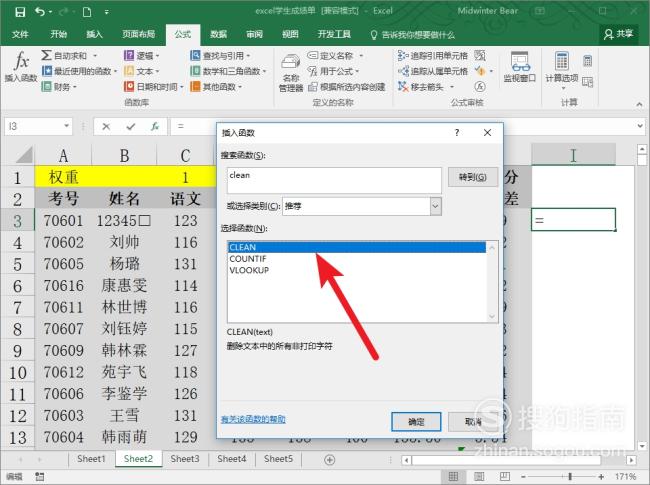Image resolution: width=650 pixels, height=485 pixels.
Task: Open the AutoSum (自动求和) sigma icon
Action: tap(46, 55)
